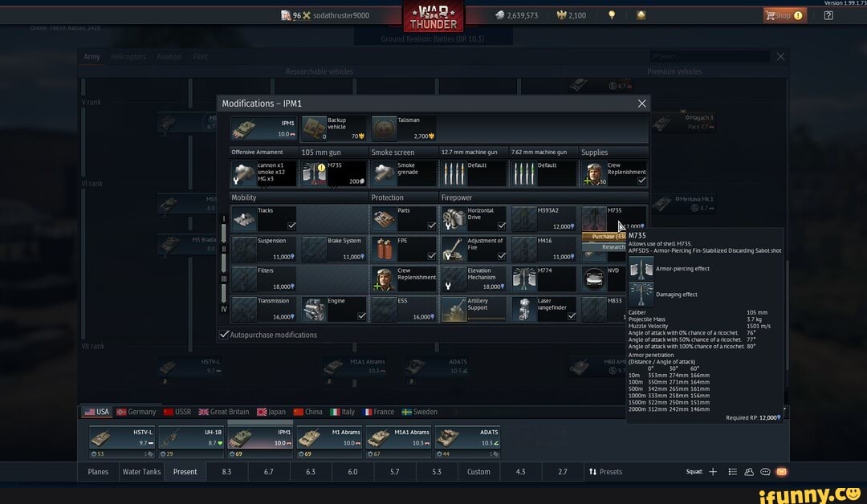Select the FPE fire extinguisher modification

tap(403, 249)
